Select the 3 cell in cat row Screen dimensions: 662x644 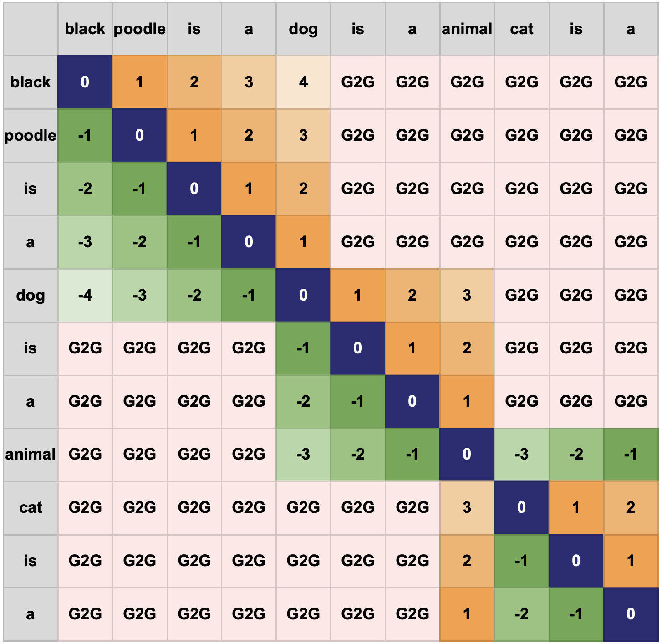pyautogui.click(x=467, y=508)
